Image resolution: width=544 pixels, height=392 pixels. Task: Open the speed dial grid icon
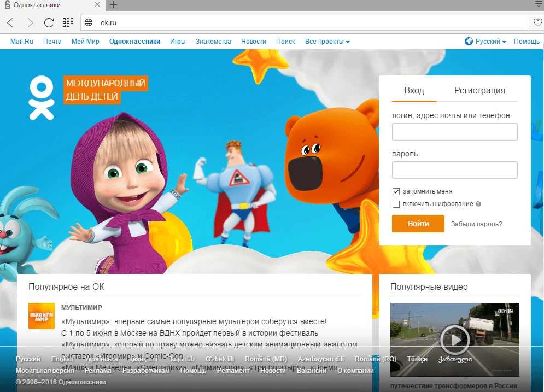pyautogui.click(x=68, y=22)
